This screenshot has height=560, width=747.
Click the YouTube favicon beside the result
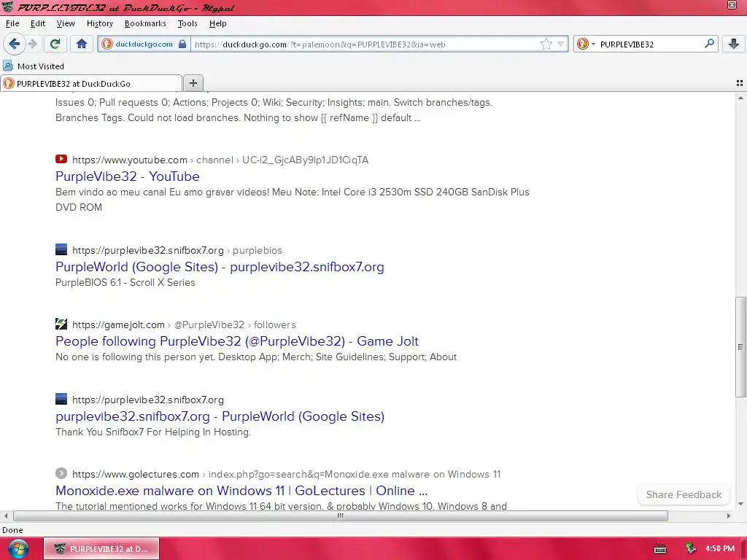[61, 159]
